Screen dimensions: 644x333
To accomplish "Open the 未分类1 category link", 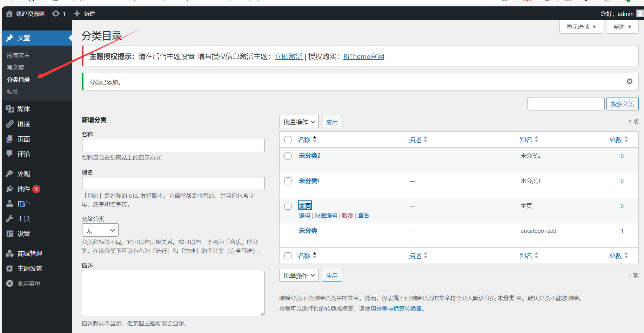I will 309,181.
